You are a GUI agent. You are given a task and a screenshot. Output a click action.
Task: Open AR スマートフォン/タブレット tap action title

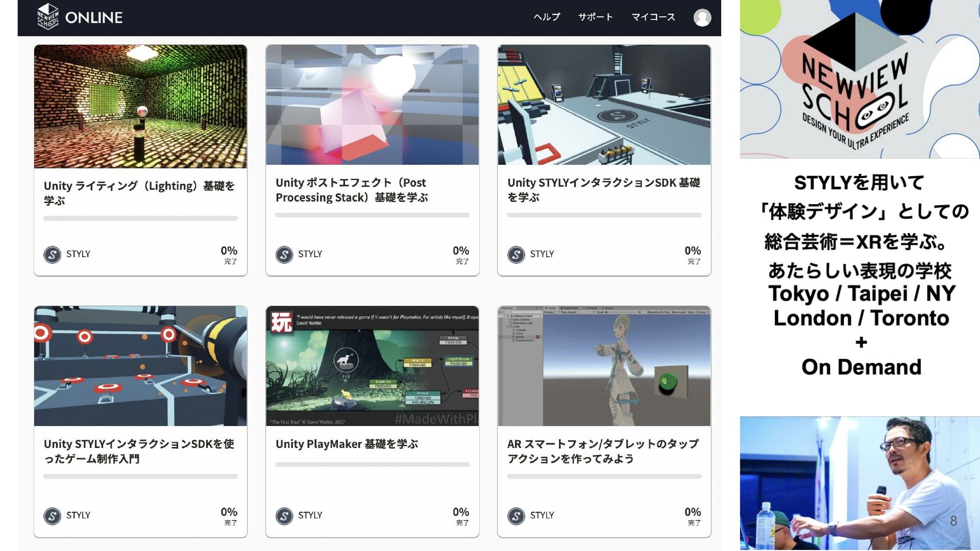pos(603,451)
